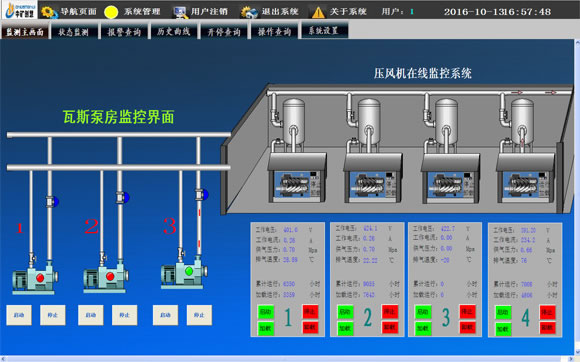Click the 退出系统 icon in toolbar
Screen dimensions: 580x362
(x=249, y=12)
